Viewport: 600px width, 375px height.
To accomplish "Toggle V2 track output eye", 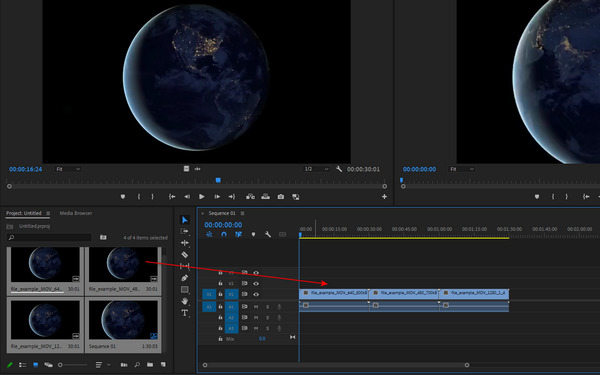I will coord(256,284).
